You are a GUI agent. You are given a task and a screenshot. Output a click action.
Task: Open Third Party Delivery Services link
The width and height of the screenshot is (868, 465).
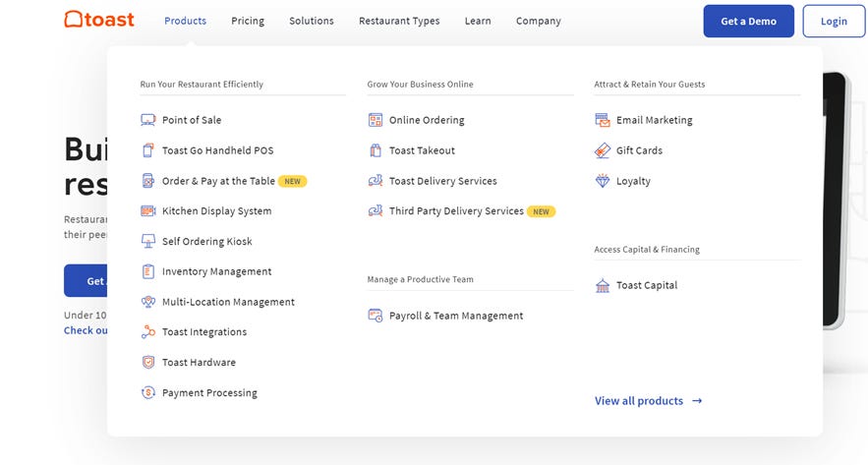(x=456, y=211)
